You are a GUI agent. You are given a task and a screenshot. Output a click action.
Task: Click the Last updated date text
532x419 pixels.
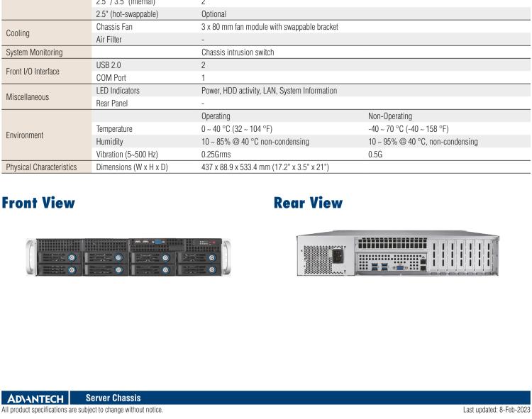point(496,410)
